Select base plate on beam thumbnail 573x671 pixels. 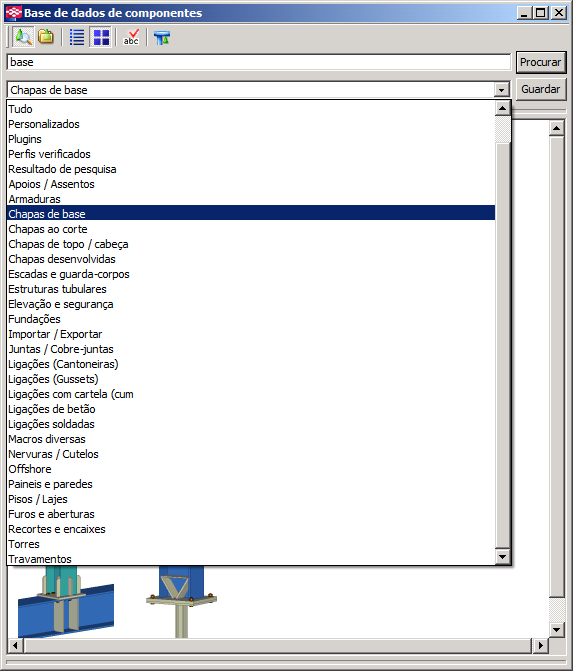click(x=66, y=601)
